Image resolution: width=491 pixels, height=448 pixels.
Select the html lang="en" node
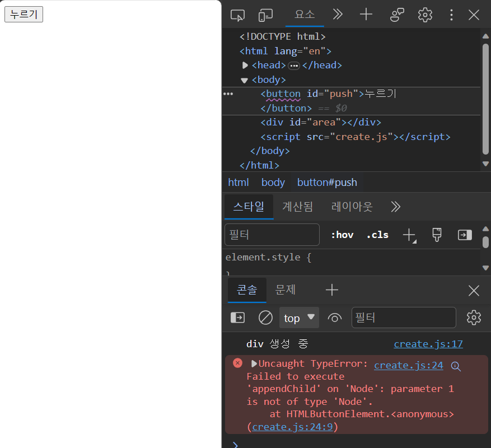[x=286, y=51]
